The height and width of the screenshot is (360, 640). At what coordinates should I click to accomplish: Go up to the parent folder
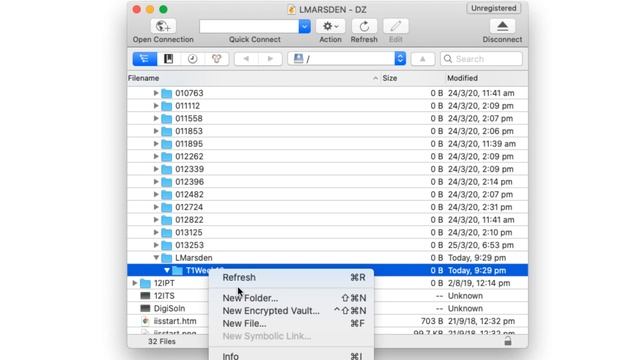point(422,59)
